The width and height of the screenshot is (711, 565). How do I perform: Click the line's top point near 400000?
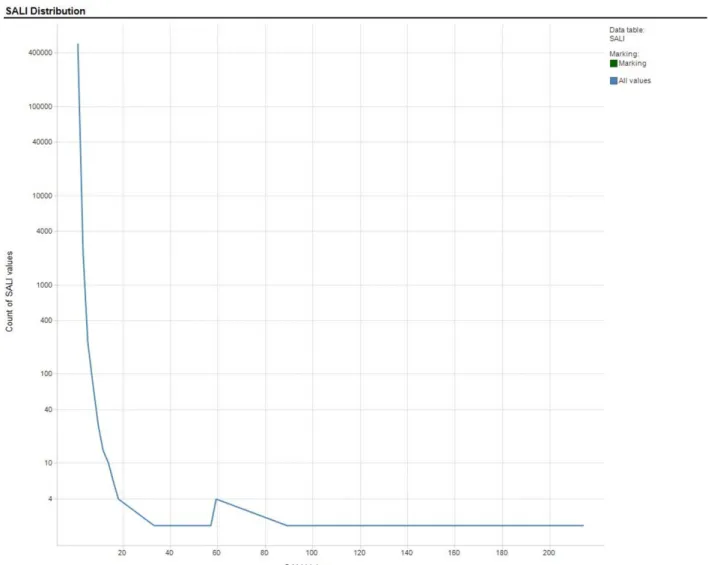tap(78, 44)
